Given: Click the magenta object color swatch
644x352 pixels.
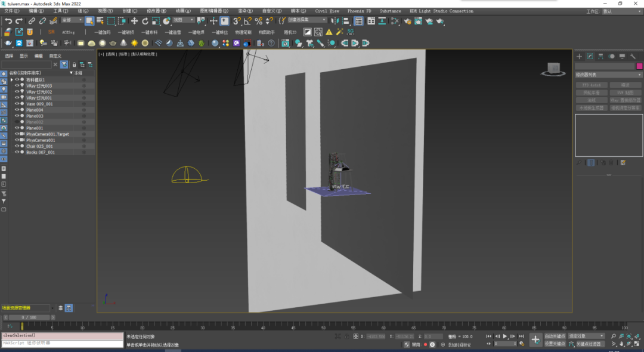Looking at the screenshot, I should click(x=639, y=66).
